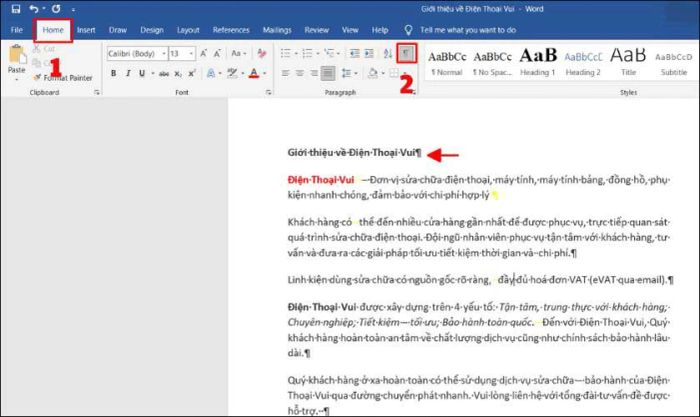Expand the Paste options arrow
700x417 pixels.
[17, 79]
